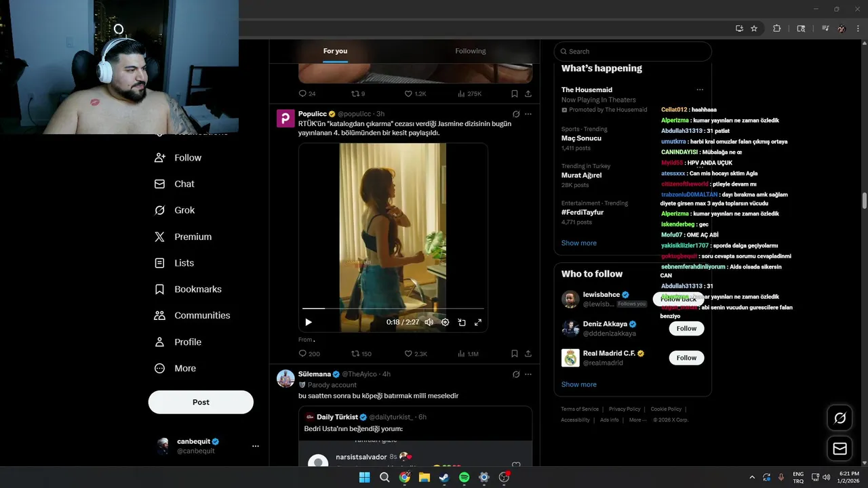868x488 pixels.
Task: Open Windows Start menu
Action: 364,477
